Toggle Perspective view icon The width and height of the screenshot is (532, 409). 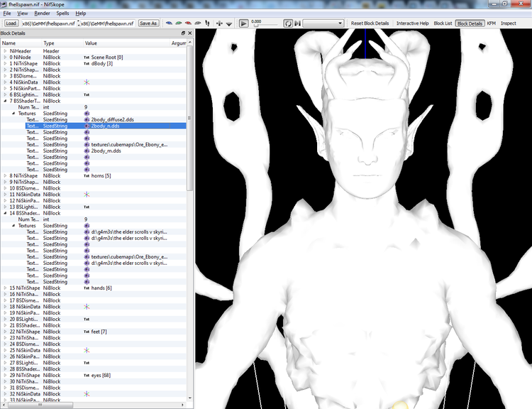(229, 23)
